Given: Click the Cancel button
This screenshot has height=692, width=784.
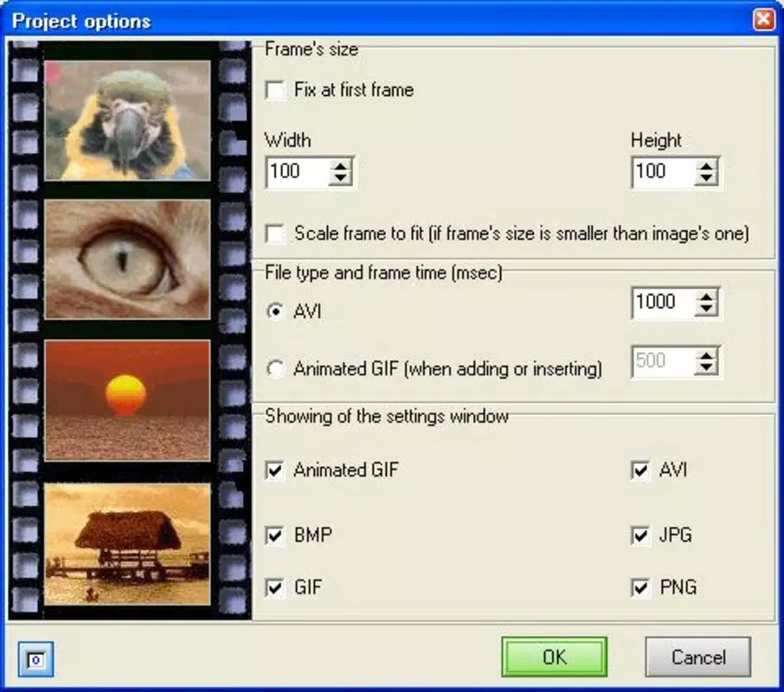Looking at the screenshot, I should 698,657.
